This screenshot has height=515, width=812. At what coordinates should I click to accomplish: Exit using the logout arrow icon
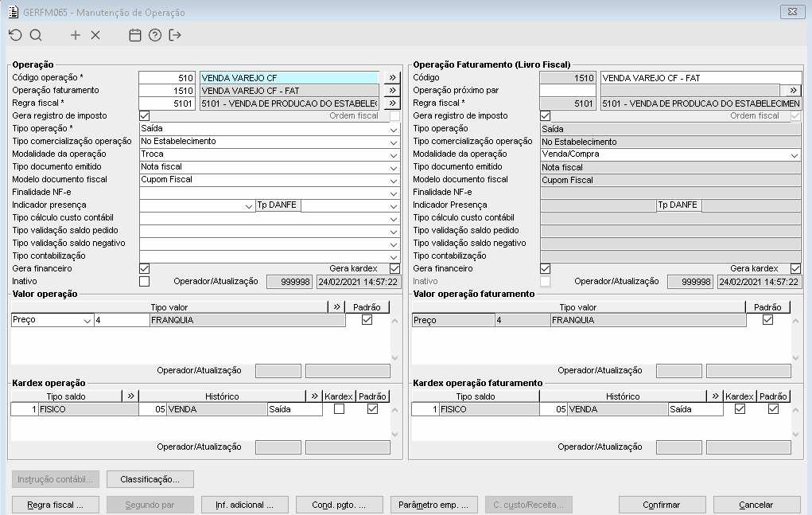click(175, 35)
